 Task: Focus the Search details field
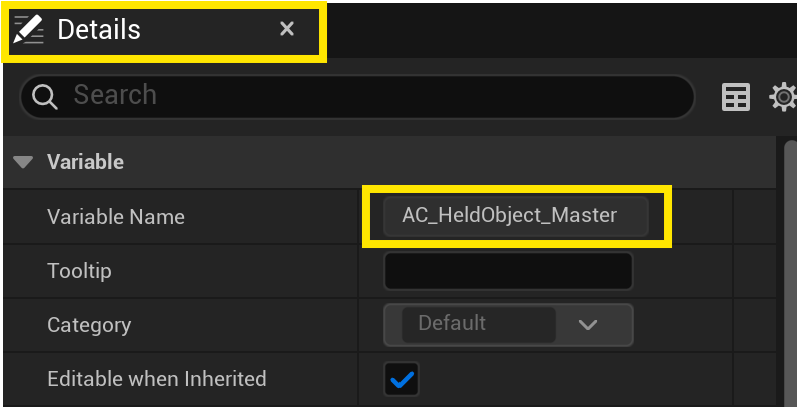tap(370, 96)
